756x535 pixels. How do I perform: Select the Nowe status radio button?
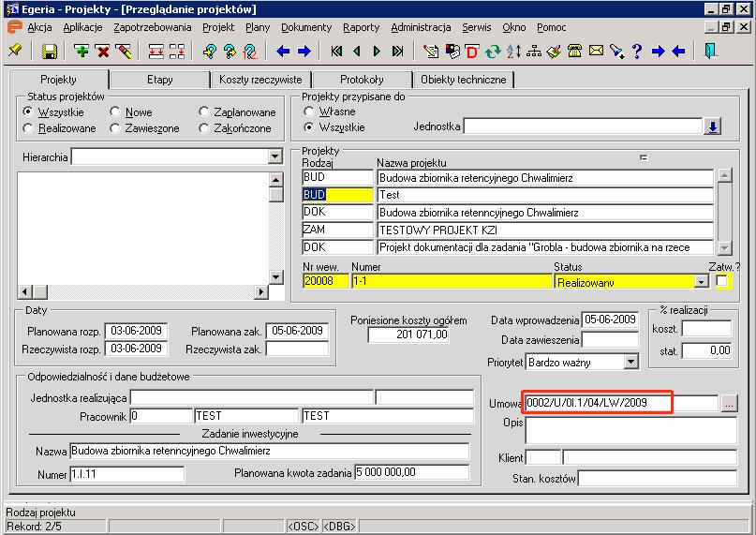pos(114,111)
